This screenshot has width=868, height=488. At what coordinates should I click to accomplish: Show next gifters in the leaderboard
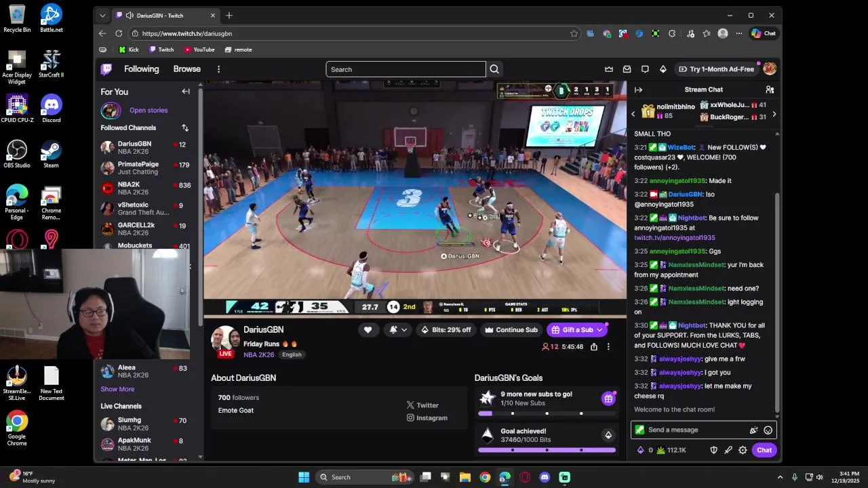pyautogui.click(x=774, y=114)
